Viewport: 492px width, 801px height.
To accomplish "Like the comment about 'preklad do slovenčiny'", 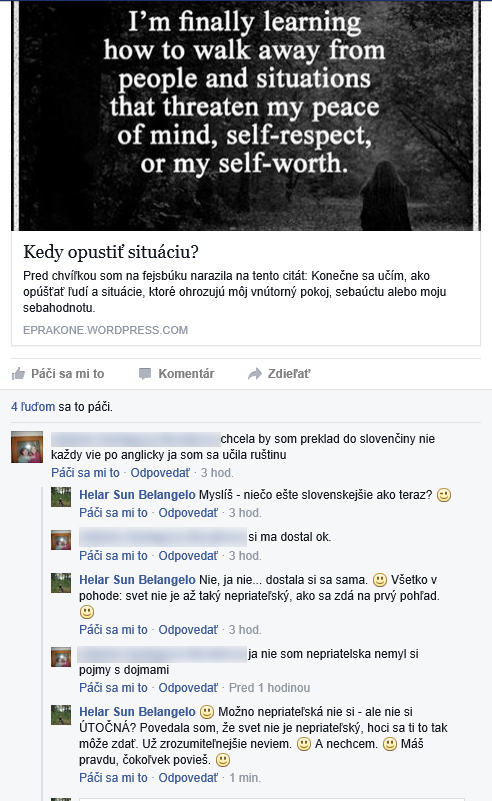I will [85, 473].
